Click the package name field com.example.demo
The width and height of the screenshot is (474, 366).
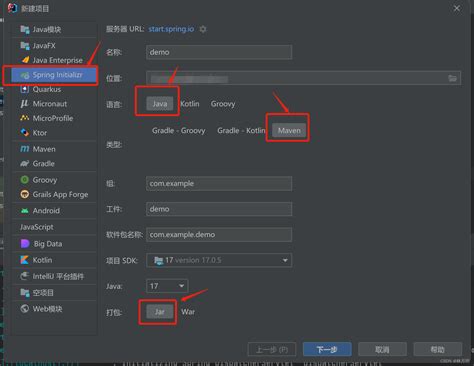click(219, 235)
